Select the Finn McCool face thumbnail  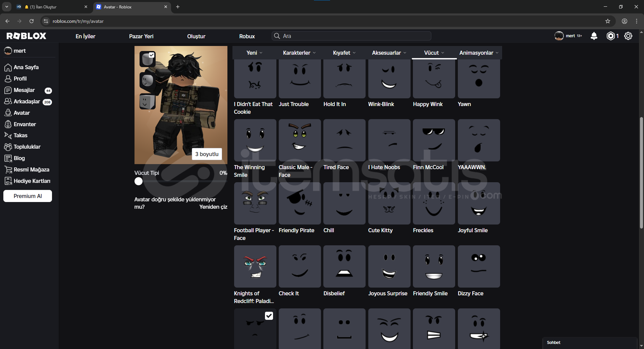click(434, 140)
